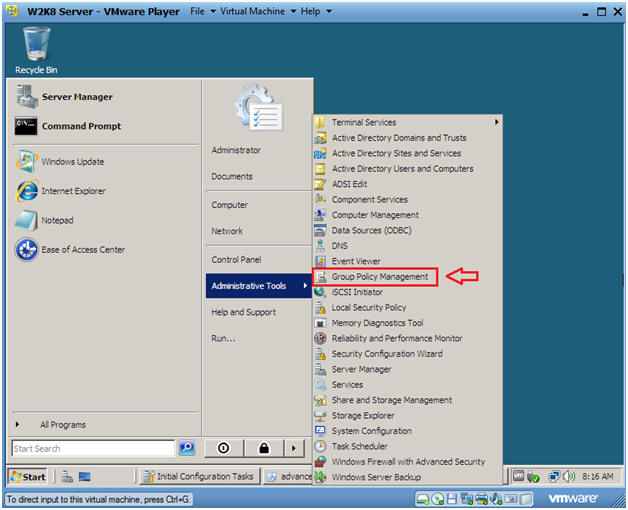Open System Configuration
The image size is (628, 510).
click(363, 431)
